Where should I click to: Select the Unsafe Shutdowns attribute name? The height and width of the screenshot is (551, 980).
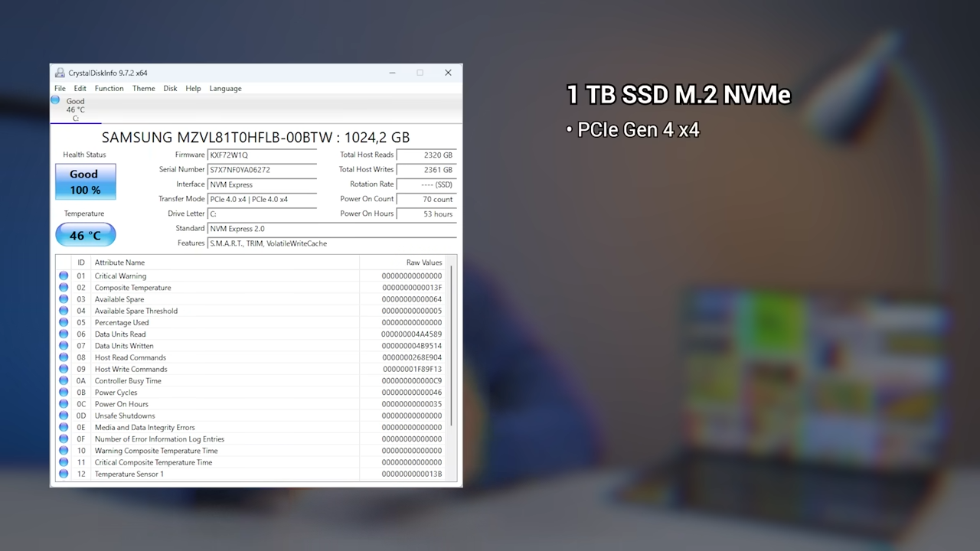[x=125, y=416]
